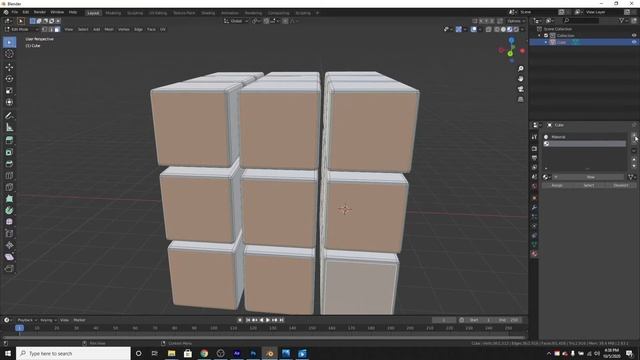Select the Rotate tool
Screen dimensions: 640x360
tap(9, 79)
